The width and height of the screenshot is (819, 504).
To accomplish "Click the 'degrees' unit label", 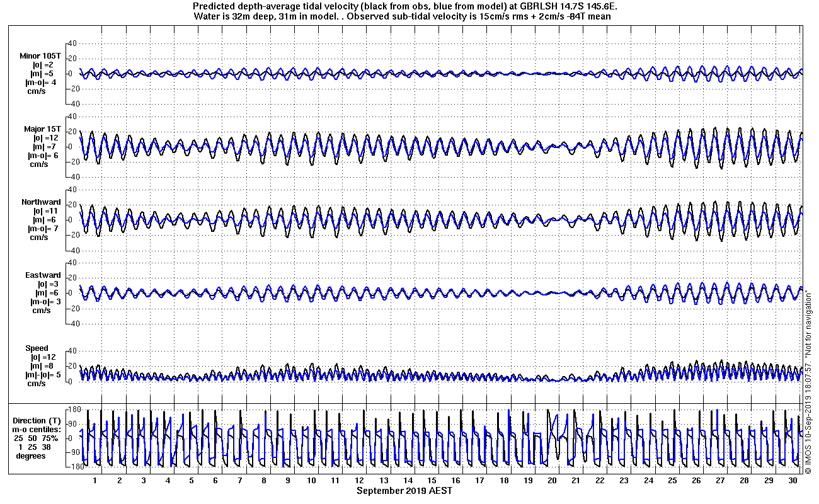I will pyautogui.click(x=31, y=455).
